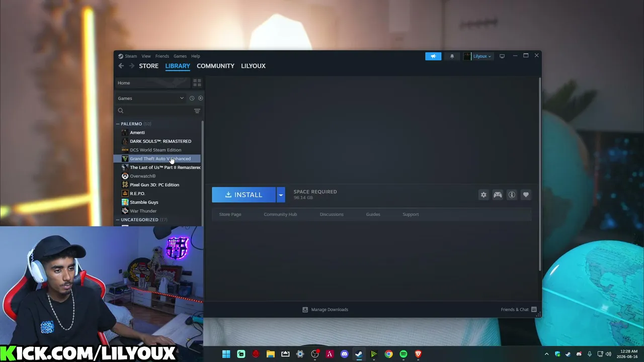Toggle the library collections grid view
The width and height of the screenshot is (644, 362).
(x=197, y=82)
